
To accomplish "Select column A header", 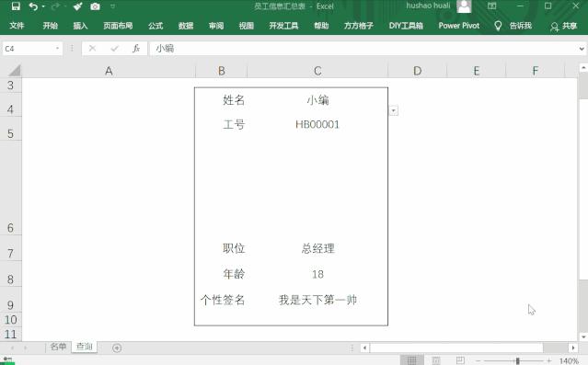I will (109, 71).
